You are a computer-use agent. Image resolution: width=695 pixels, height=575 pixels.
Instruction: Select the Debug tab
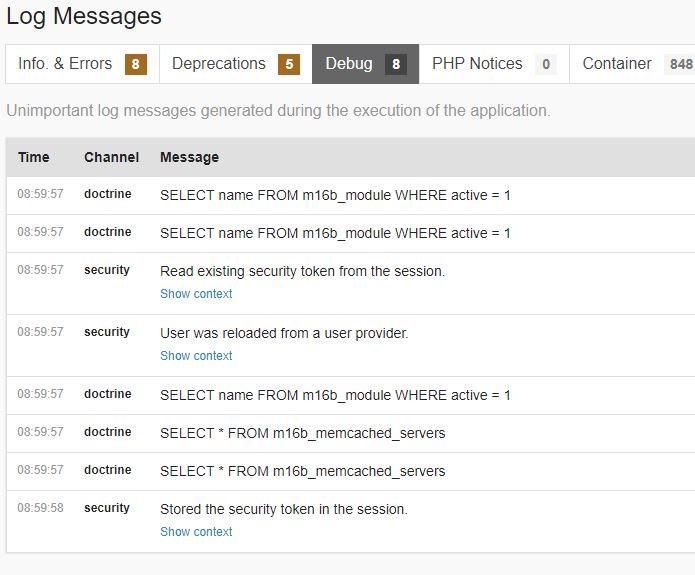349,64
